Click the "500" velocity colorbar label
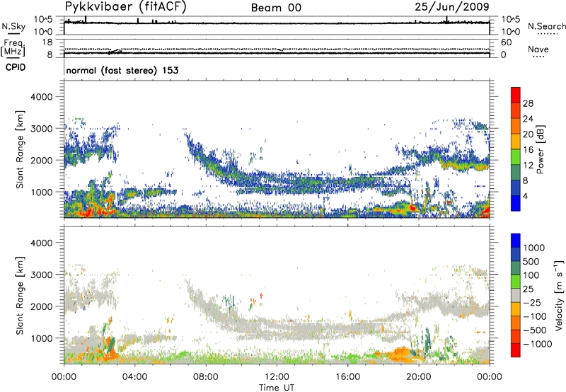The height and width of the screenshot is (392, 566). tap(531, 262)
